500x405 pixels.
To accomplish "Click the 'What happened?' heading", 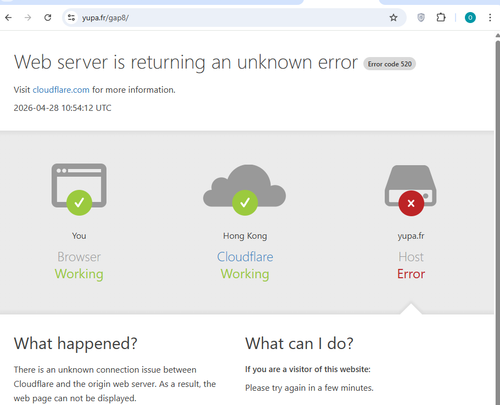I will [76, 343].
